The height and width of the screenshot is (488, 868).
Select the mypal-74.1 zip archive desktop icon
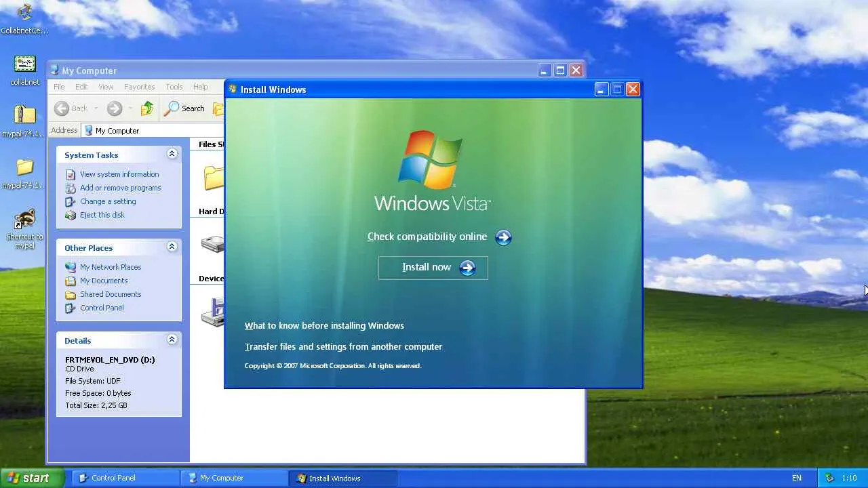(x=24, y=122)
